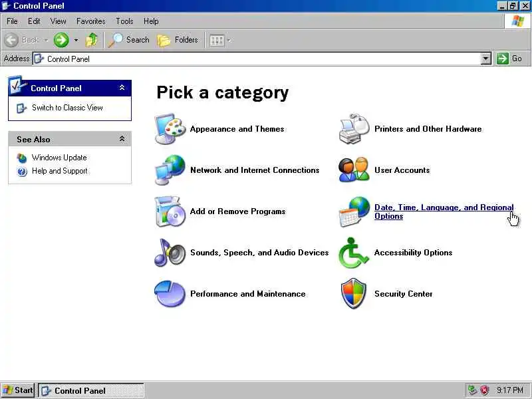532x399 pixels.
Task: Click the Sounds, Speech, and Audio Devices speaker icon
Action: [170, 253]
